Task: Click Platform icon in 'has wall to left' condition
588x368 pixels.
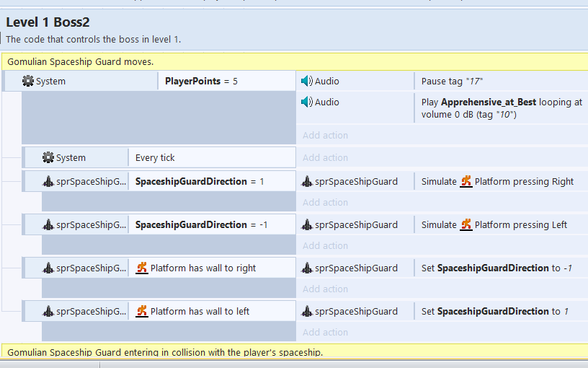Action: tap(142, 312)
